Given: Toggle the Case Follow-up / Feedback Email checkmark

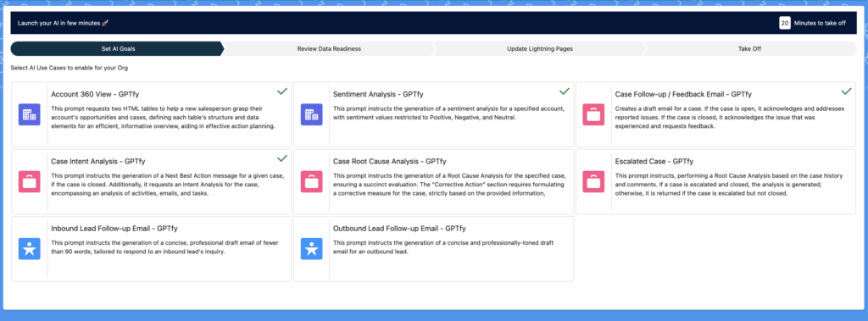Looking at the screenshot, I should coord(847,91).
